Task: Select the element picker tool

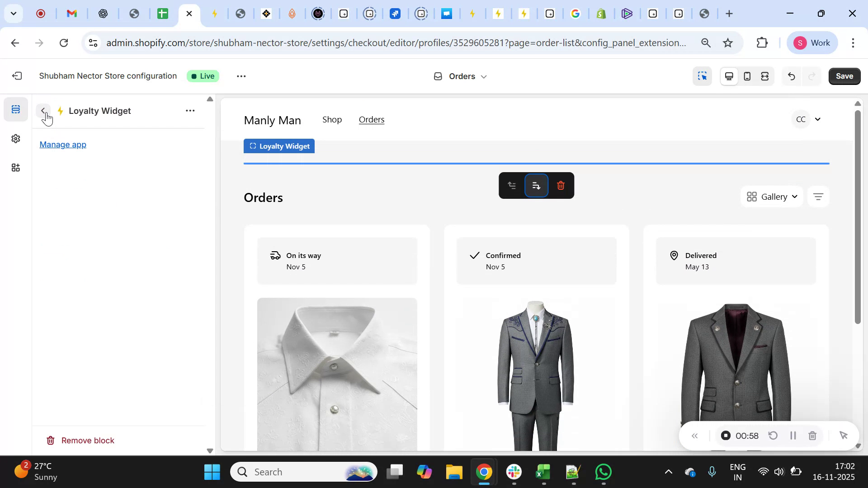Action: (x=702, y=76)
